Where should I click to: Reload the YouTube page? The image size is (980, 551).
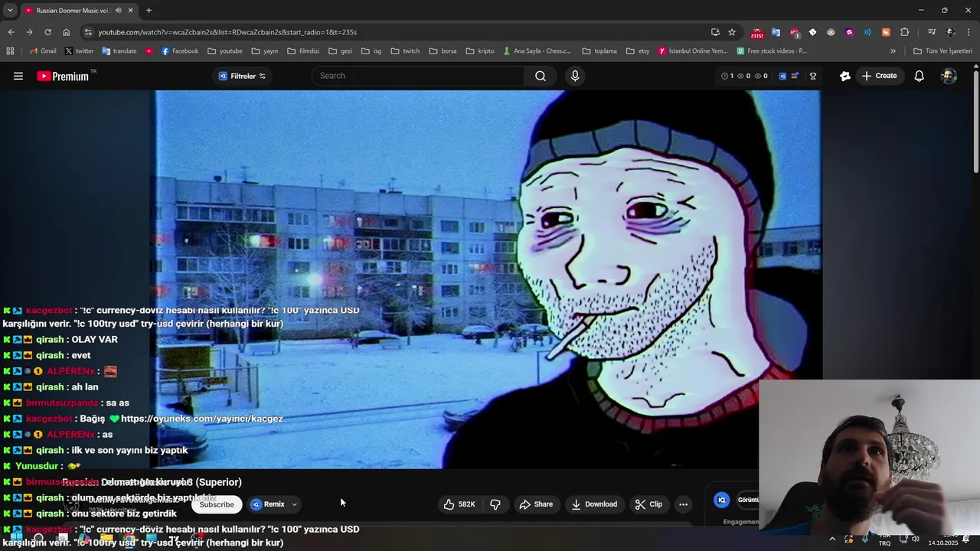coord(47,32)
